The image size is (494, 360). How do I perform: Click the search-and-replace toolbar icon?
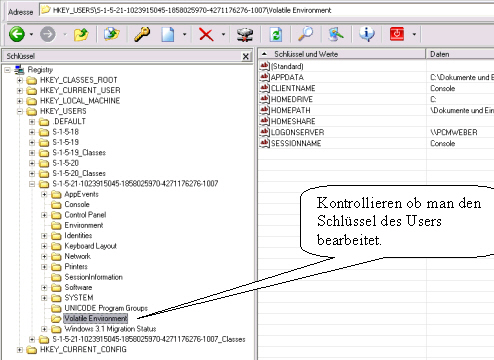click(336, 34)
